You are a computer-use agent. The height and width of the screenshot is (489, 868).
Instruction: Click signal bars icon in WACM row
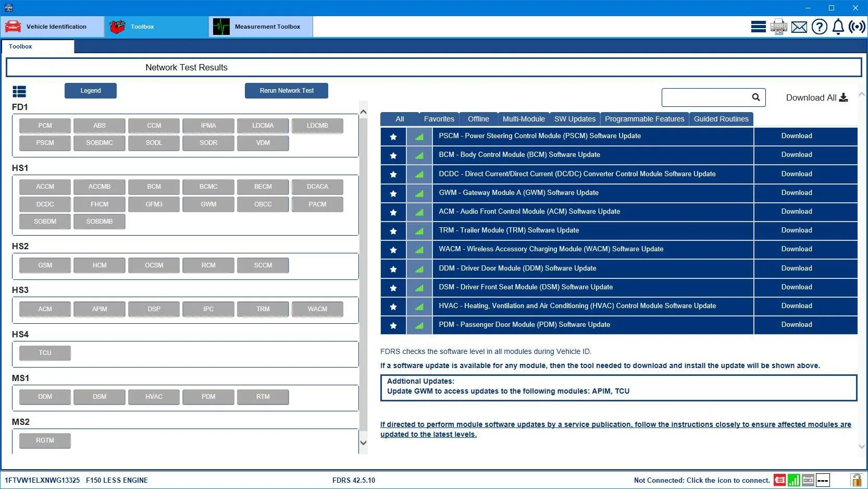(x=419, y=250)
